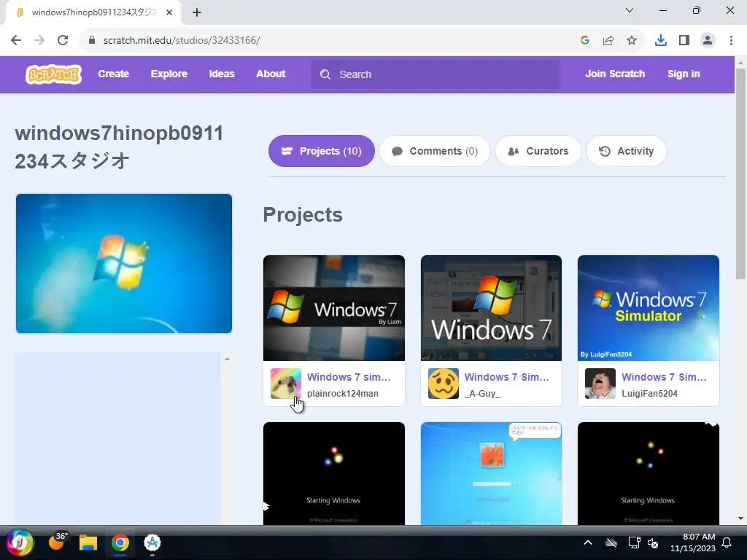This screenshot has width=747, height=560.
Task: Switch to the Projects (10) tab
Action: pyautogui.click(x=322, y=151)
